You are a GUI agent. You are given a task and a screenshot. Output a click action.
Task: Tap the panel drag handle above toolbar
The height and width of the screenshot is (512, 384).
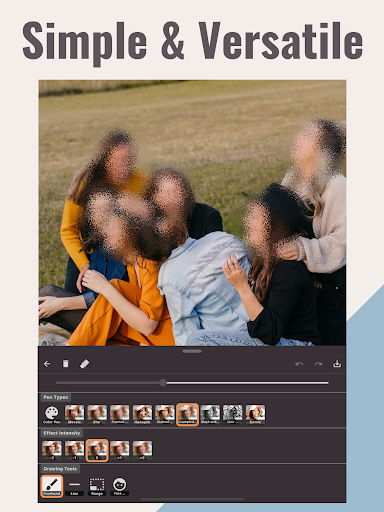tap(192, 351)
